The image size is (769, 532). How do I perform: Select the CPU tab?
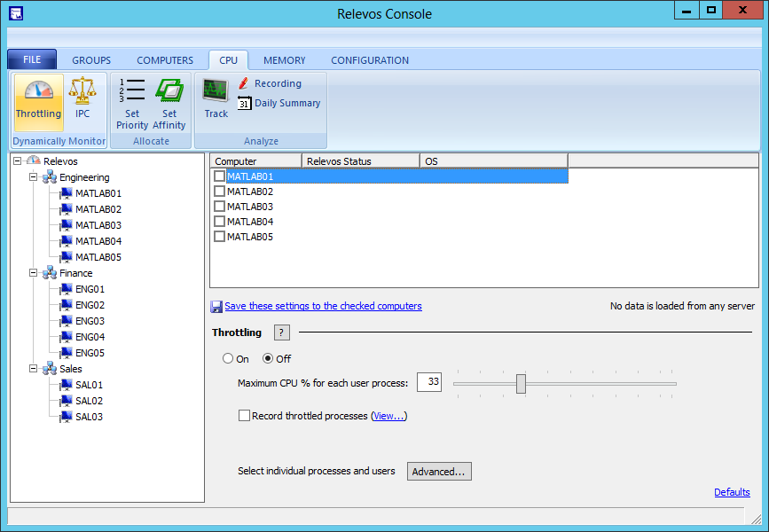tap(228, 60)
